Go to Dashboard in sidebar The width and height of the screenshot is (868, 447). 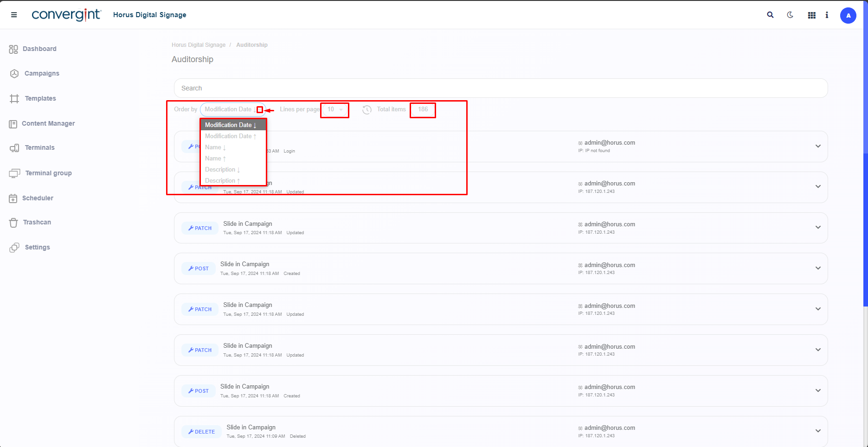point(39,49)
